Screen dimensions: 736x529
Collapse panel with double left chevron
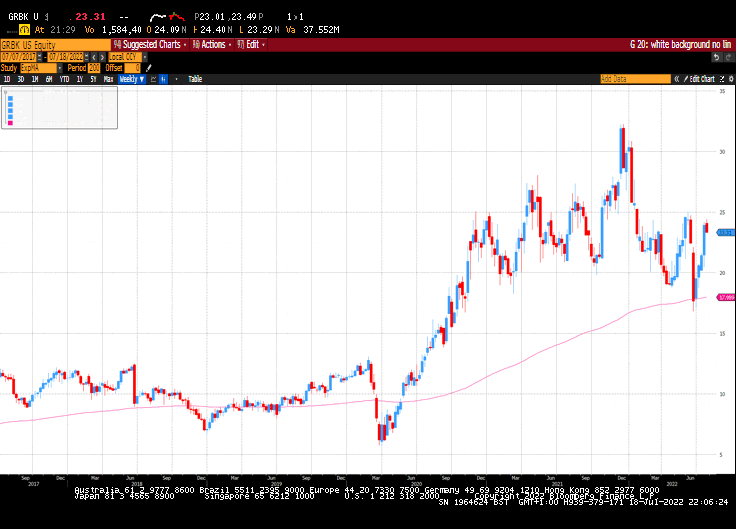[677, 79]
